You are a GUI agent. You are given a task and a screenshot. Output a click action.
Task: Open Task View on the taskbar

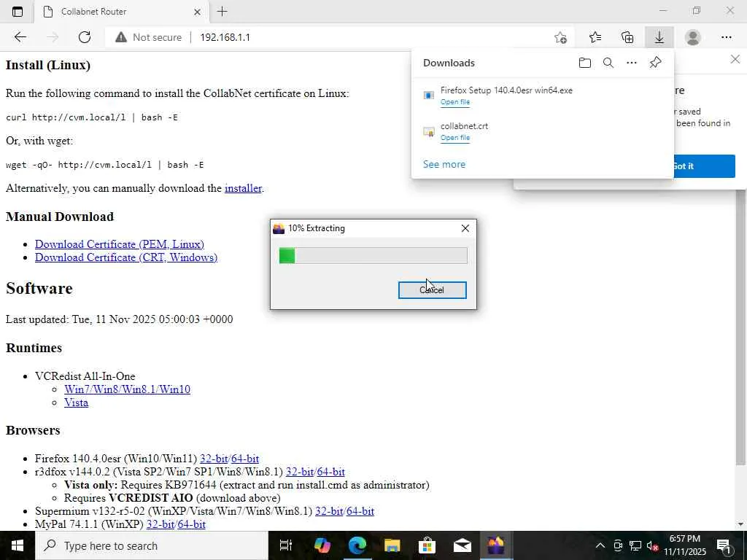click(286, 545)
